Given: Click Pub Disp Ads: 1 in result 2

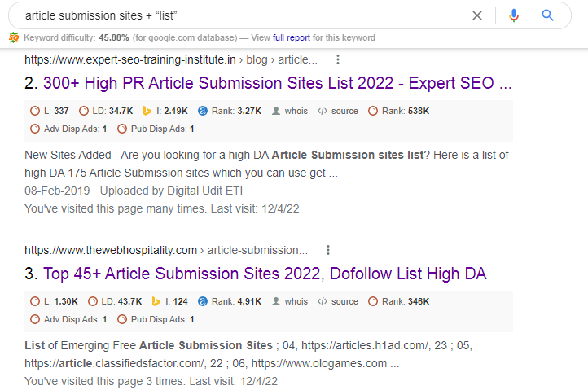Looking at the screenshot, I should [156, 129].
